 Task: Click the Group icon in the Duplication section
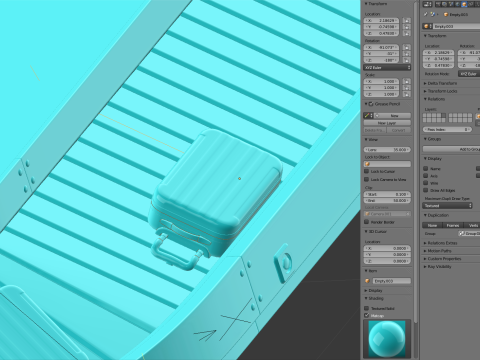(x=461, y=234)
